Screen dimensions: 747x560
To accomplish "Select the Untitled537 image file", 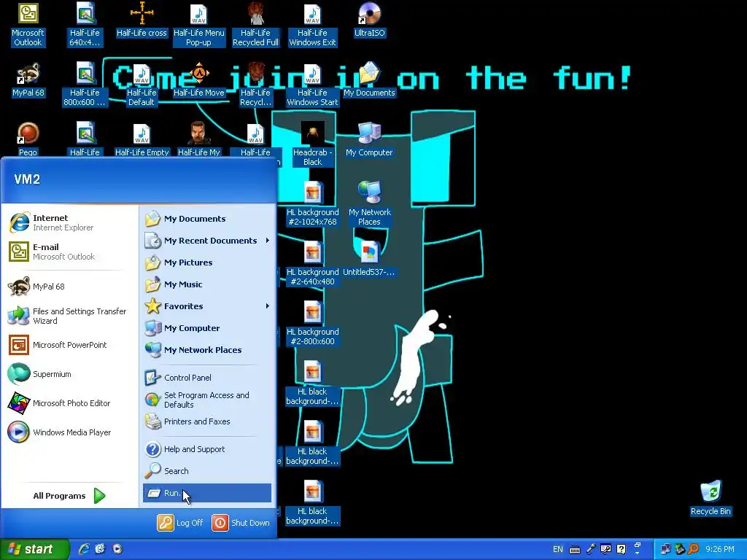I will click(369, 259).
